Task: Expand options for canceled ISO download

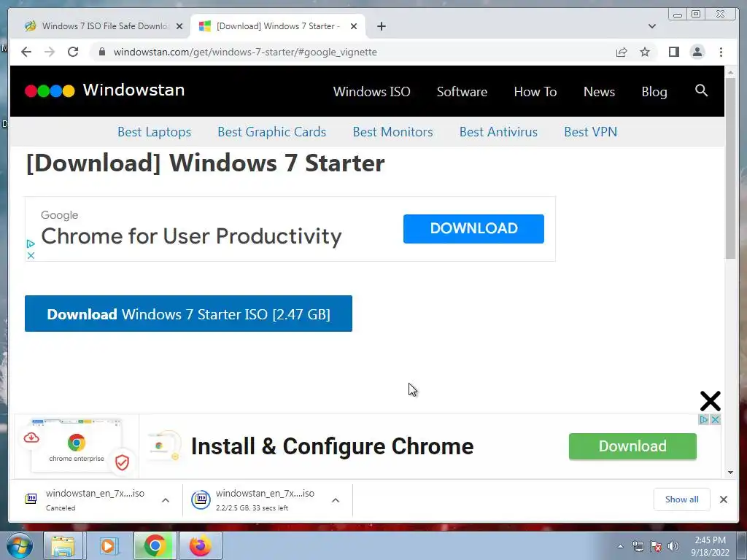Action: point(166,500)
